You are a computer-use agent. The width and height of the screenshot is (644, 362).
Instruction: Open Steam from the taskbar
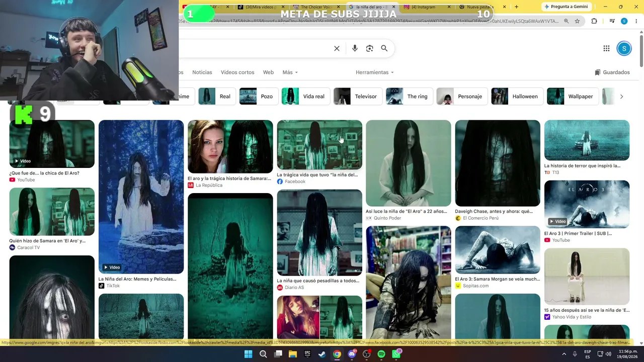(322, 354)
